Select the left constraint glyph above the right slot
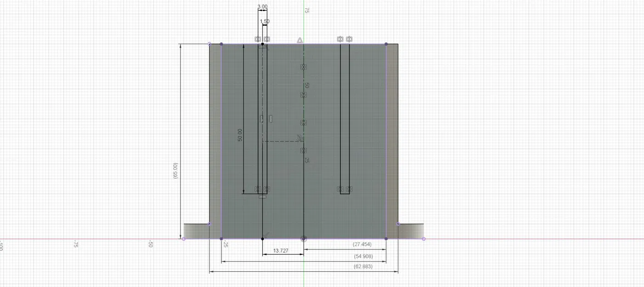Viewport: 644px width, 287px height. click(x=340, y=39)
